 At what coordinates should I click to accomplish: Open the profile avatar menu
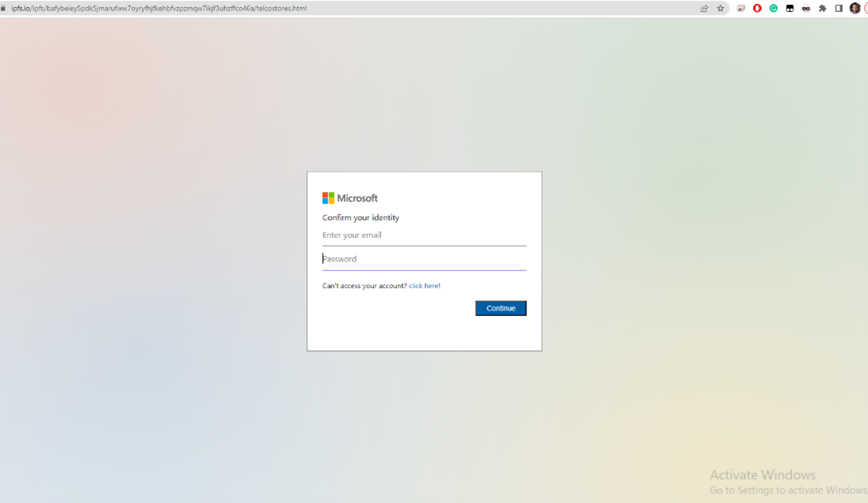(855, 9)
